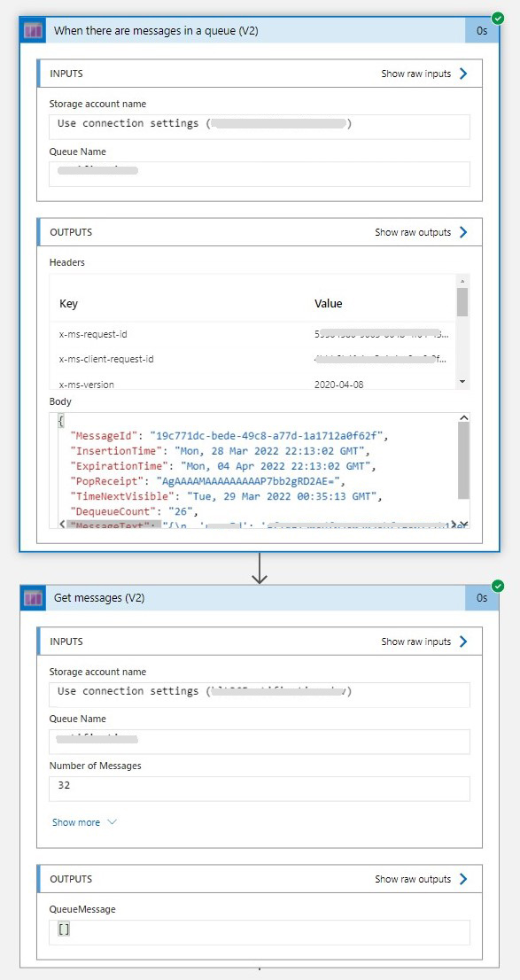Open 'Show raw outputs' link in Get messages

point(413,879)
